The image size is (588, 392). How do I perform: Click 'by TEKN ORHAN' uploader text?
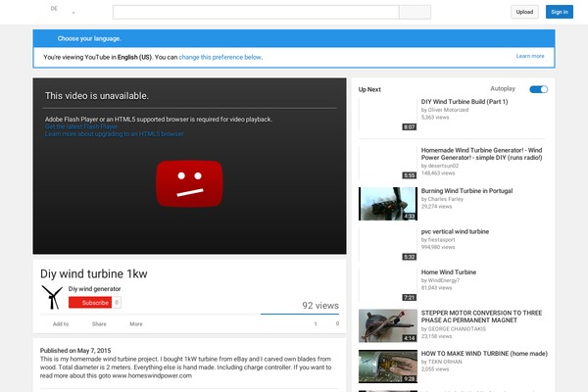(x=441, y=362)
